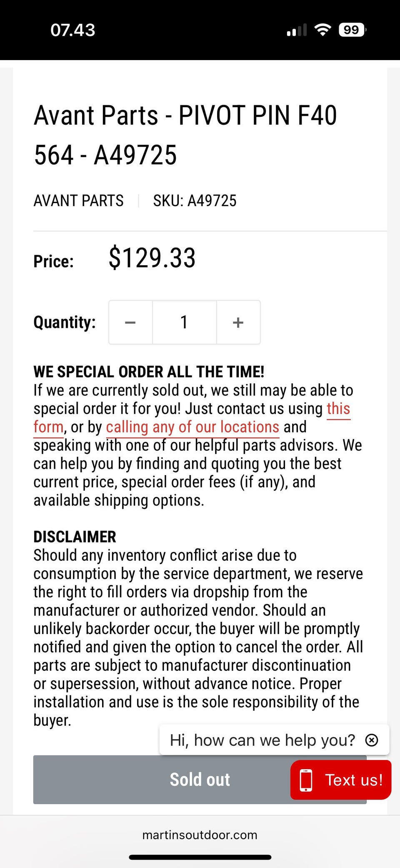Tap the phone icon in Text us
400x868 pixels.
(x=306, y=780)
